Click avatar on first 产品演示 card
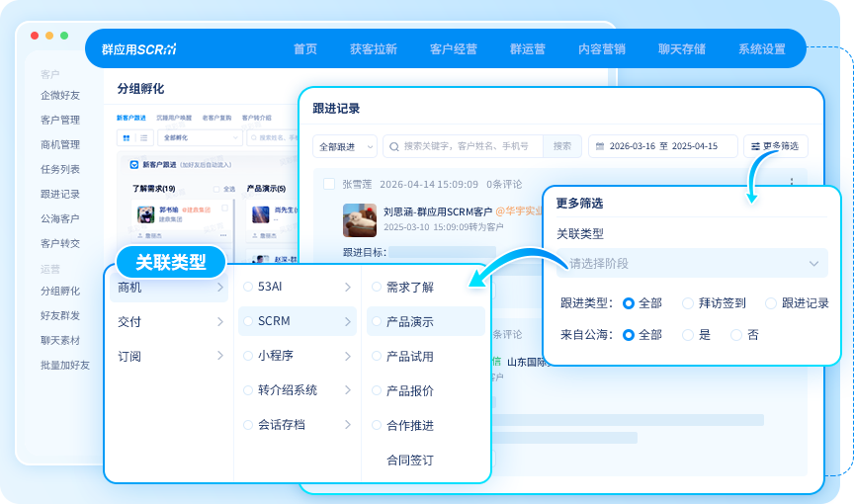 [x=260, y=214]
